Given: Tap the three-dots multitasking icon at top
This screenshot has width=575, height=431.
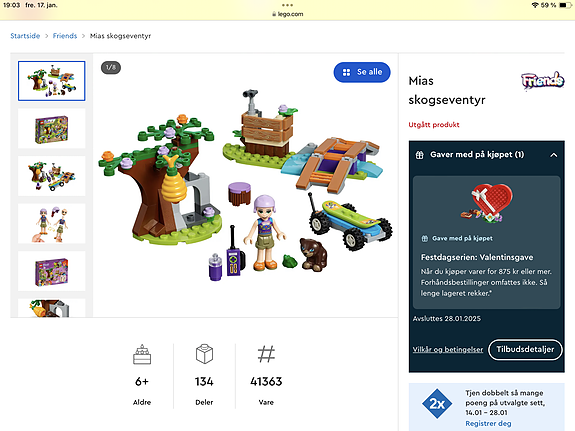Looking at the screenshot, I should [288, 5].
